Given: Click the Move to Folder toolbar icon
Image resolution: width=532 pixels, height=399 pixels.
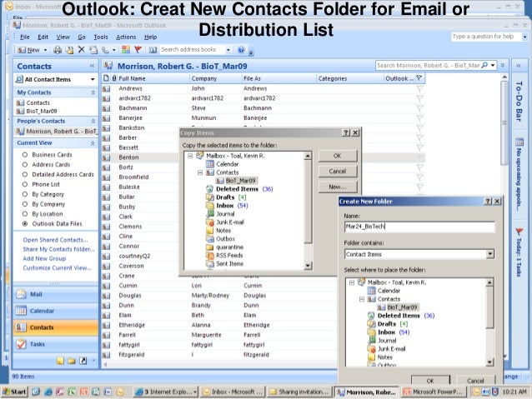Looking at the screenshot, I should [x=69, y=50].
